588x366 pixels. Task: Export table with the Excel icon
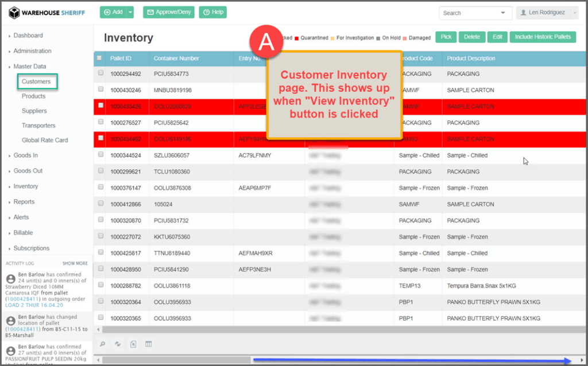133,344
